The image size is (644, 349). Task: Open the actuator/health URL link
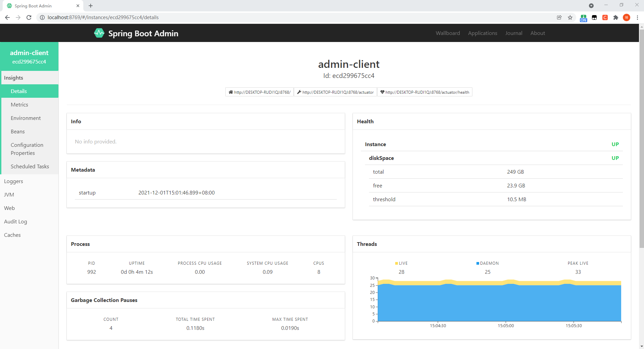pos(425,92)
